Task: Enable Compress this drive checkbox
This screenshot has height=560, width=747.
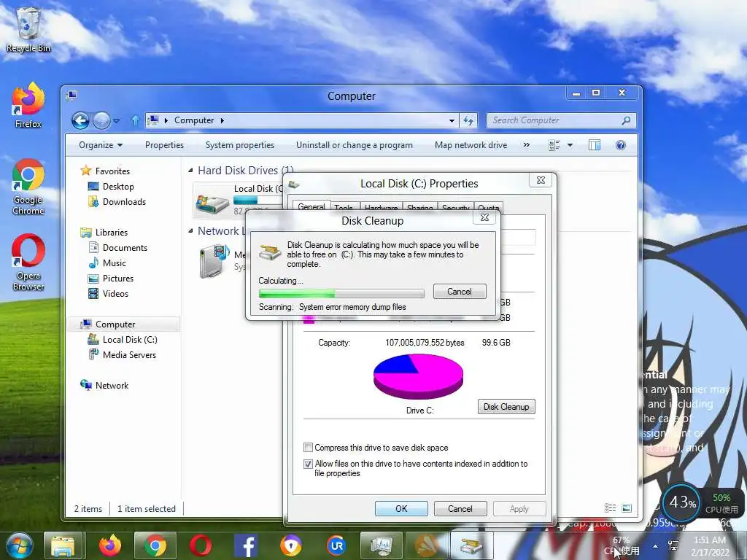Action: click(x=308, y=448)
